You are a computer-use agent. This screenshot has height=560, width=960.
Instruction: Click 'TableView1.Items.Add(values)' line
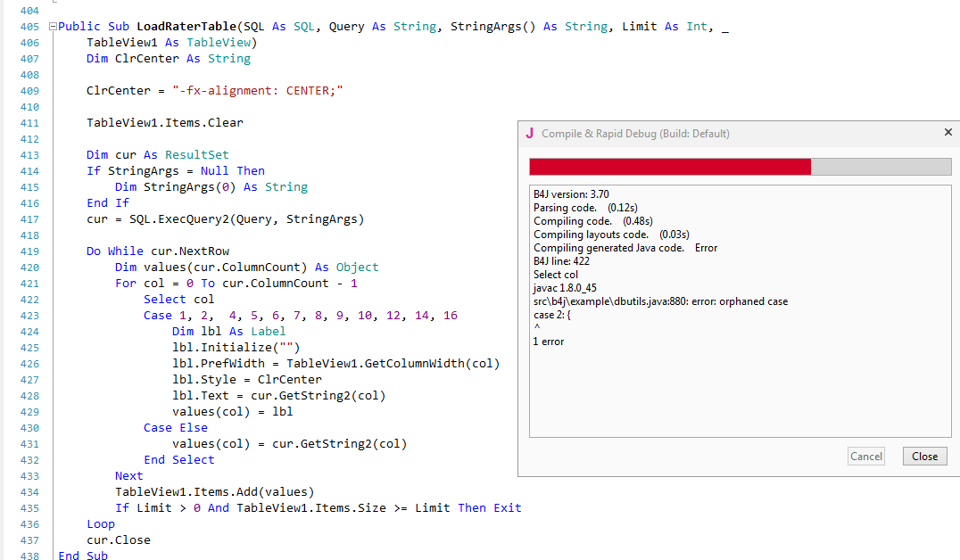[214, 492]
